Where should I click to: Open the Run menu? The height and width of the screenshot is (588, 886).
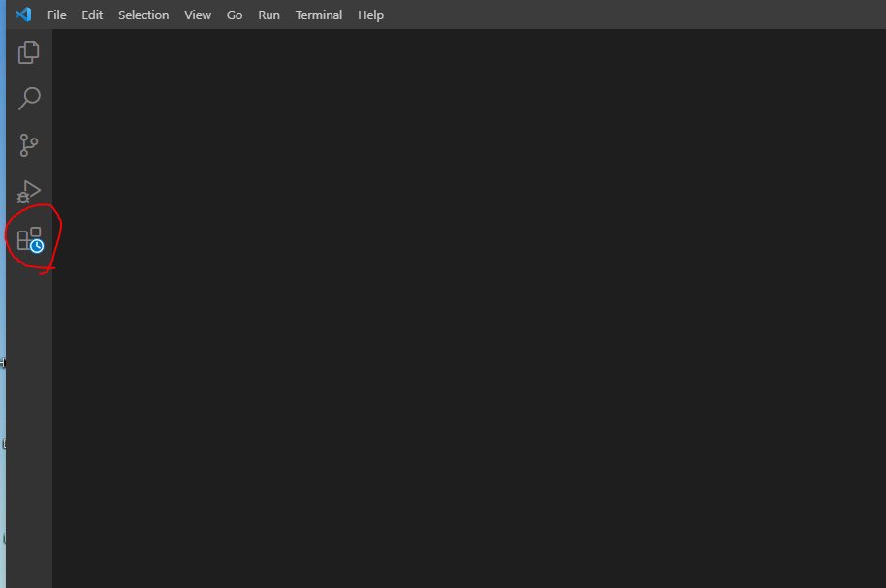pyautogui.click(x=269, y=15)
